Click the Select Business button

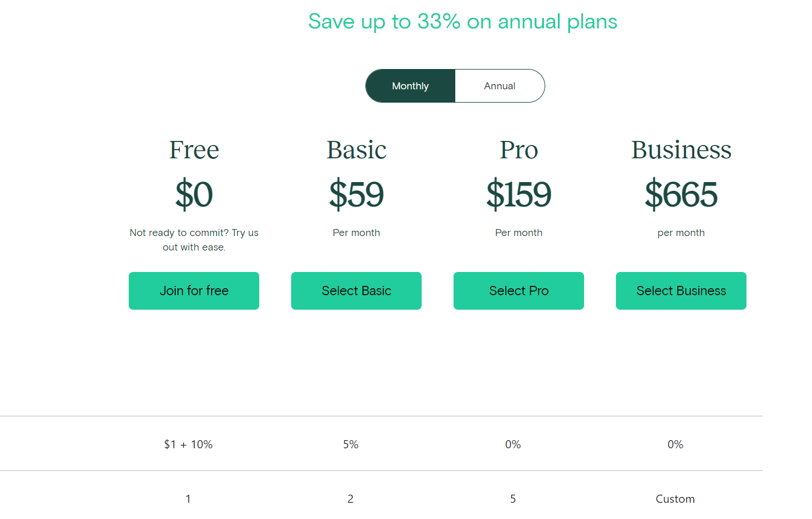pos(681,291)
